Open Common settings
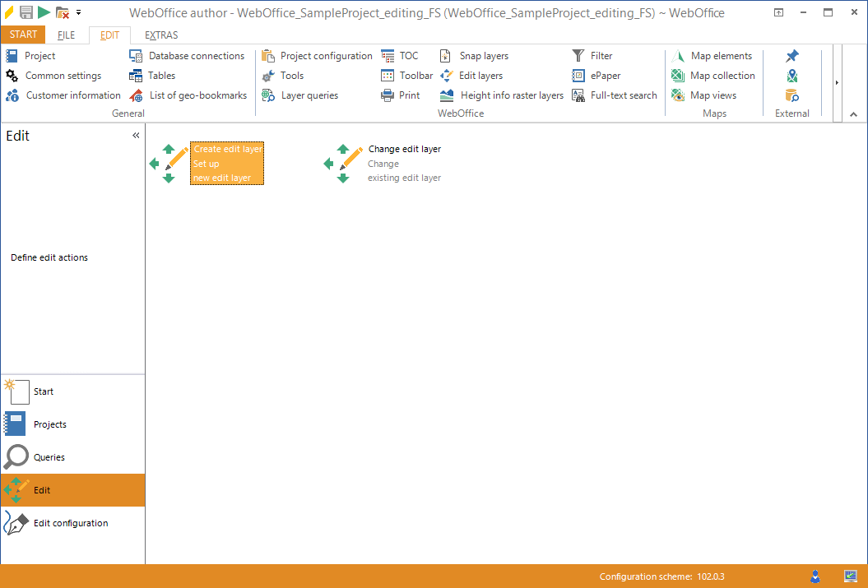This screenshot has height=588, width=868. (53, 76)
